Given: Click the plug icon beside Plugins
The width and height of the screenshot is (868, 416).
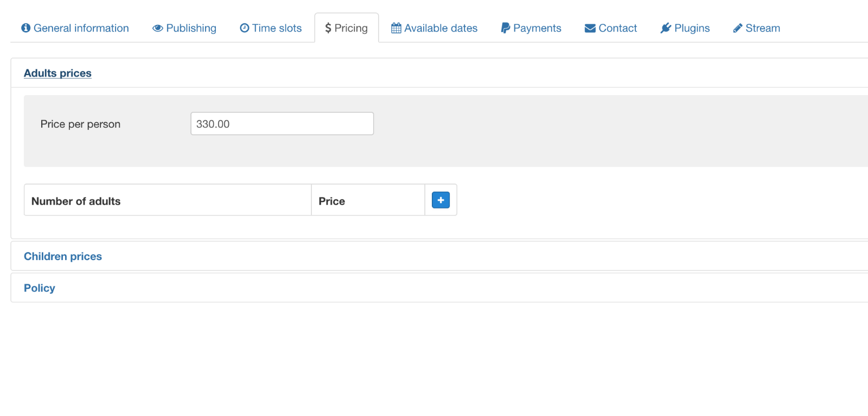Looking at the screenshot, I should pyautogui.click(x=666, y=28).
